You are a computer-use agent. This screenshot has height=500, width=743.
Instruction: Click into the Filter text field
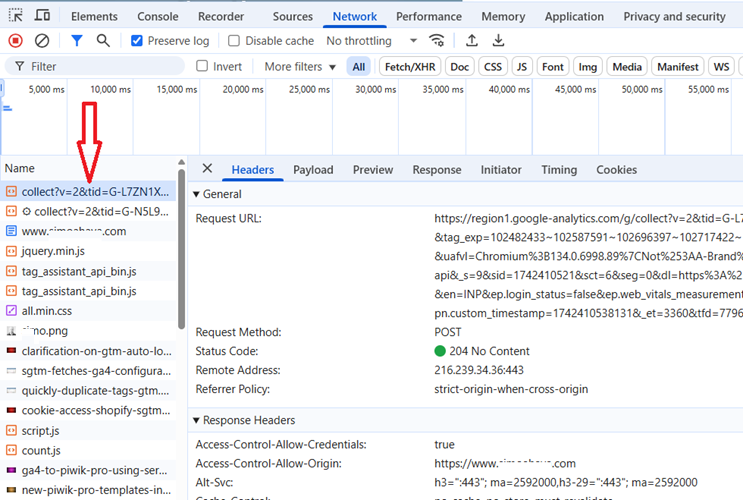click(x=95, y=66)
